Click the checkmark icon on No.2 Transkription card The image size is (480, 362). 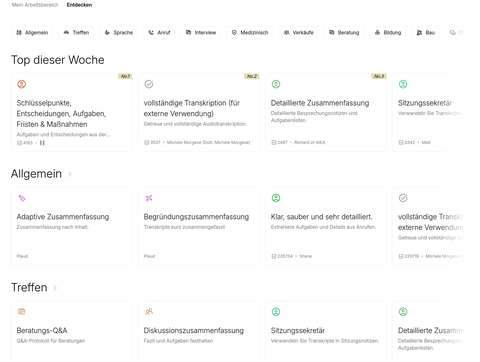pyautogui.click(x=149, y=84)
